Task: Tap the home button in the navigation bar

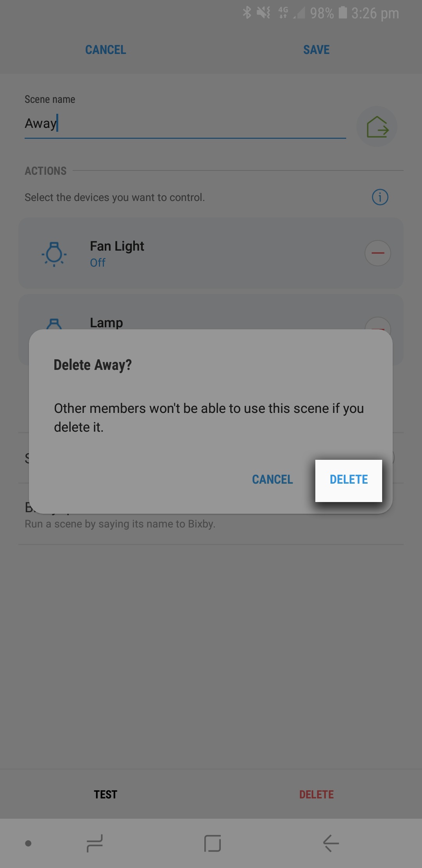Action: (212, 843)
